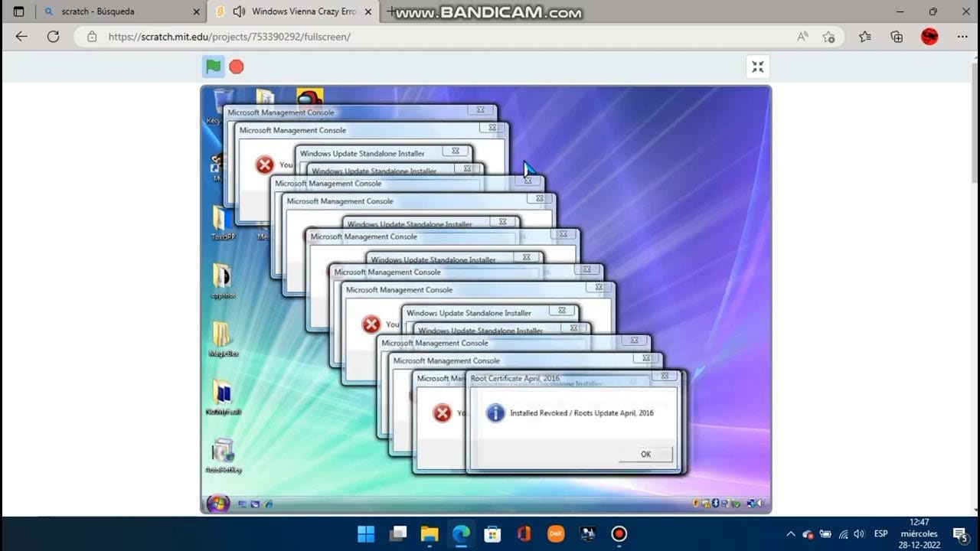Open Edge Settings and more menu
Viewport: 980px width, 551px height.
(x=962, y=37)
